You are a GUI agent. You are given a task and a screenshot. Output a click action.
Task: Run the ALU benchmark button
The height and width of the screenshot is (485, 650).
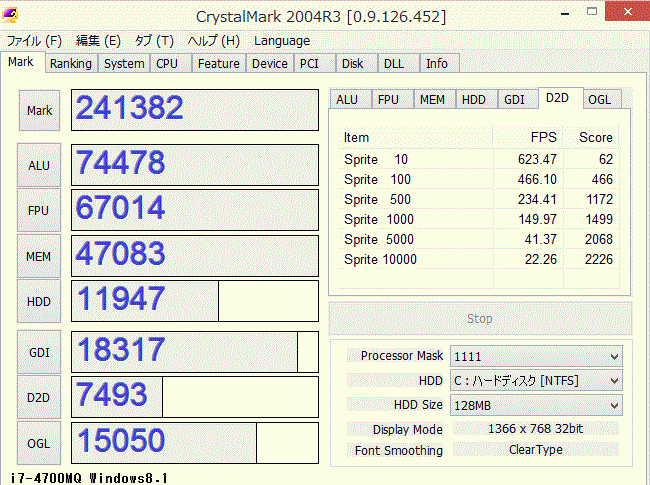pyautogui.click(x=39, y=165)
